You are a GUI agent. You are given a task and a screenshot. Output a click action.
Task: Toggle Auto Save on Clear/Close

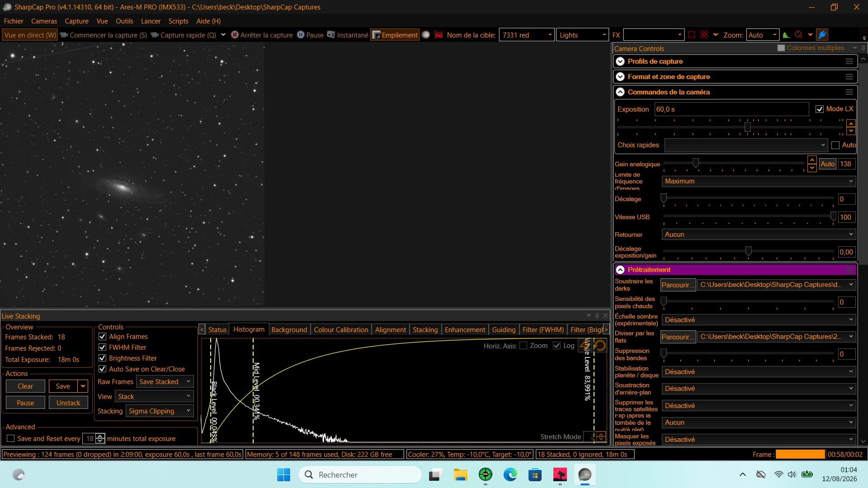(102, 369)
